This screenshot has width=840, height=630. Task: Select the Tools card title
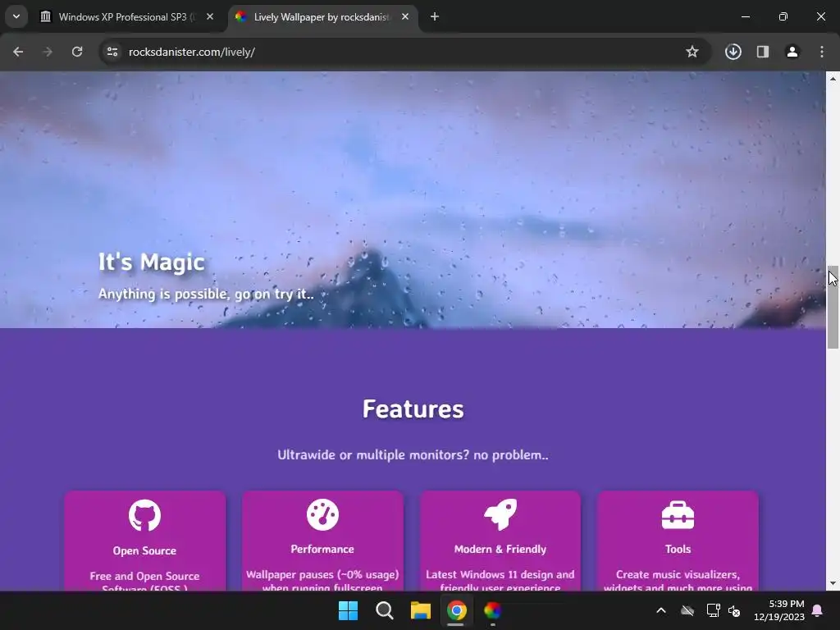(x=678, y=549)
